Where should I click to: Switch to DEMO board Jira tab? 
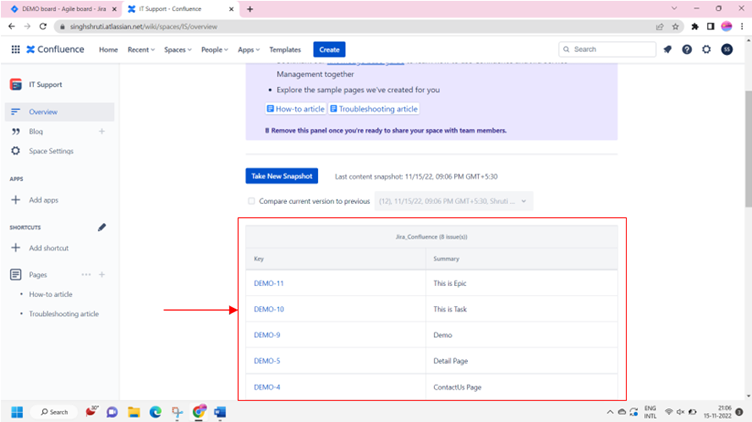(64, 9)
